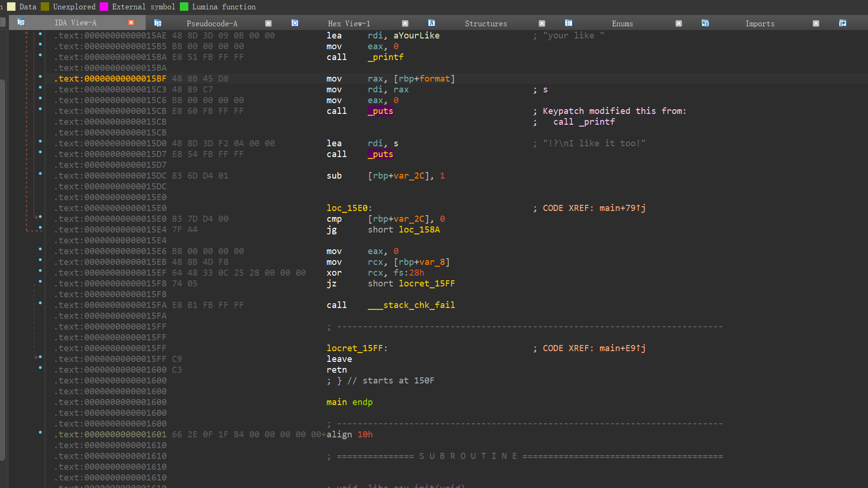The width and height of the screenshot is (868, 488).
Task: Click the loc_158A jump target
Action: [x=419, y=230]
